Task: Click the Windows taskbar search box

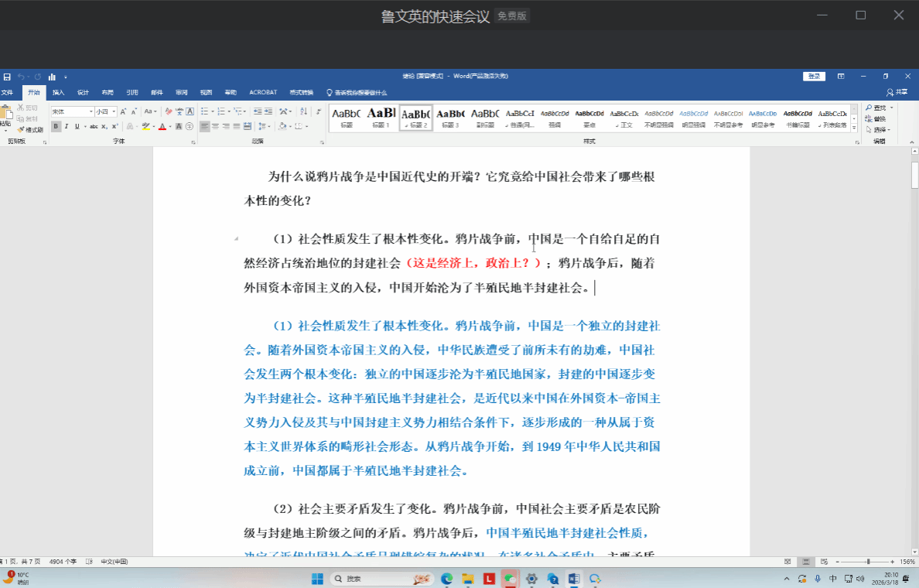Action: pyautogui.click(x=371, y=579)
